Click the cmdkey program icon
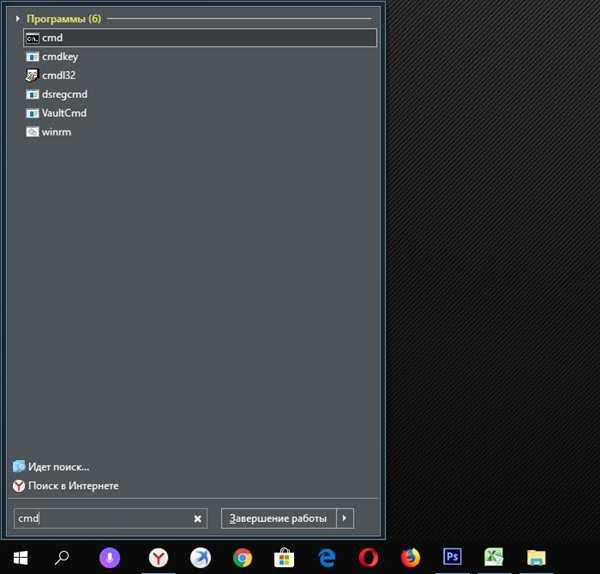Image resolution: width=600 pixels, height=574 pixels. [32, 57]
